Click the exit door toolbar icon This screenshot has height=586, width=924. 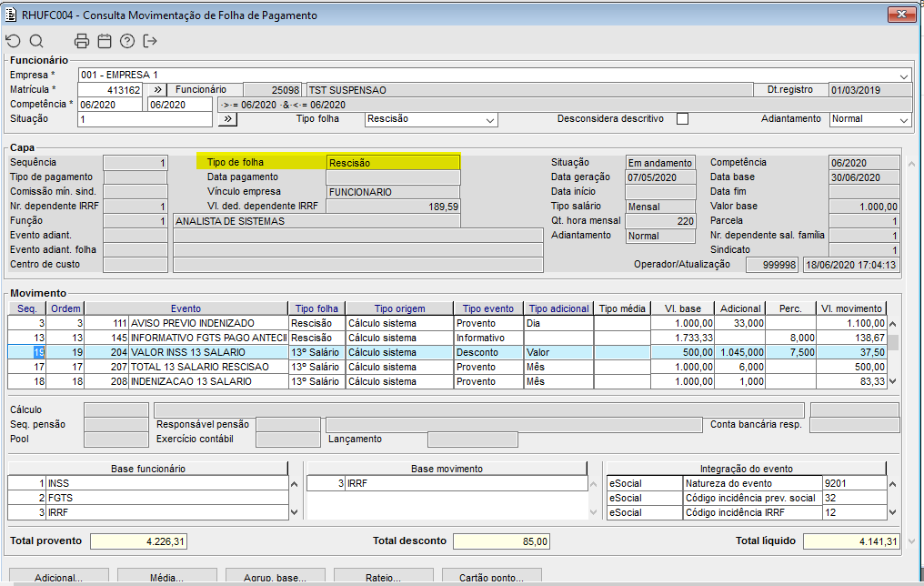(150, 41)
